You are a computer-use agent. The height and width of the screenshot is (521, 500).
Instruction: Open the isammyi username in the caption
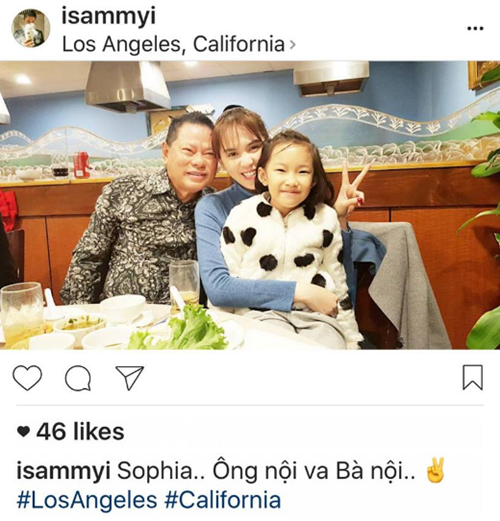63,470
